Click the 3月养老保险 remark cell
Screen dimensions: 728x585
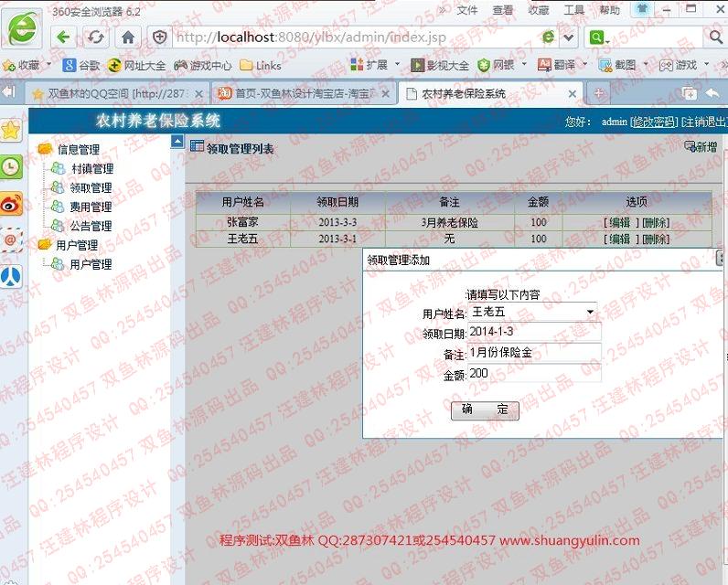(449, 223)
